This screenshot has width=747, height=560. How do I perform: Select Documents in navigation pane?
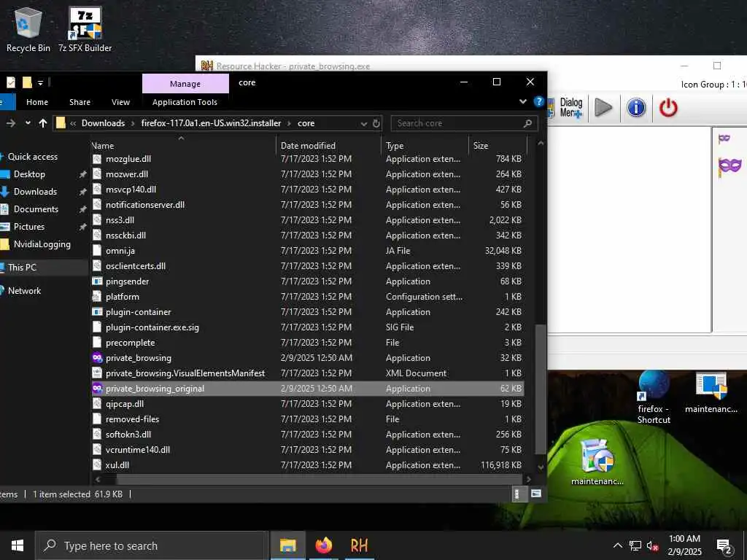click(x=36, y=209)
